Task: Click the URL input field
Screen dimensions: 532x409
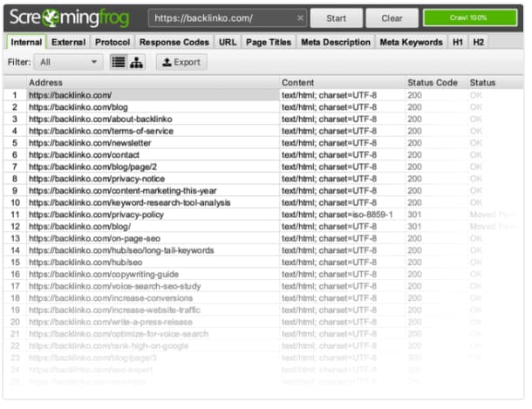Action: click(x=222, y=17)
